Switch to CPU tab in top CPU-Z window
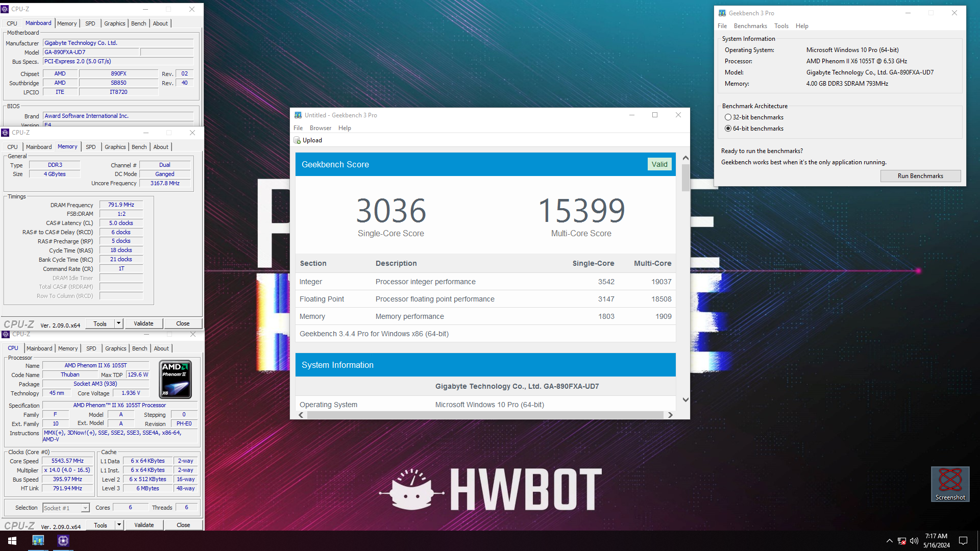 (12, 23)
